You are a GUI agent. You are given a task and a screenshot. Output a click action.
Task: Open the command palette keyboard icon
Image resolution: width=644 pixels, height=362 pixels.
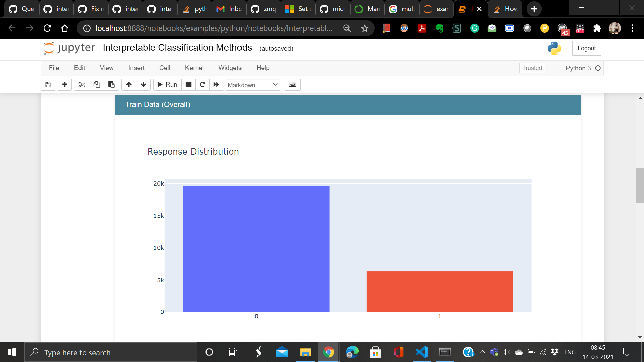click(x=292, y=85)
